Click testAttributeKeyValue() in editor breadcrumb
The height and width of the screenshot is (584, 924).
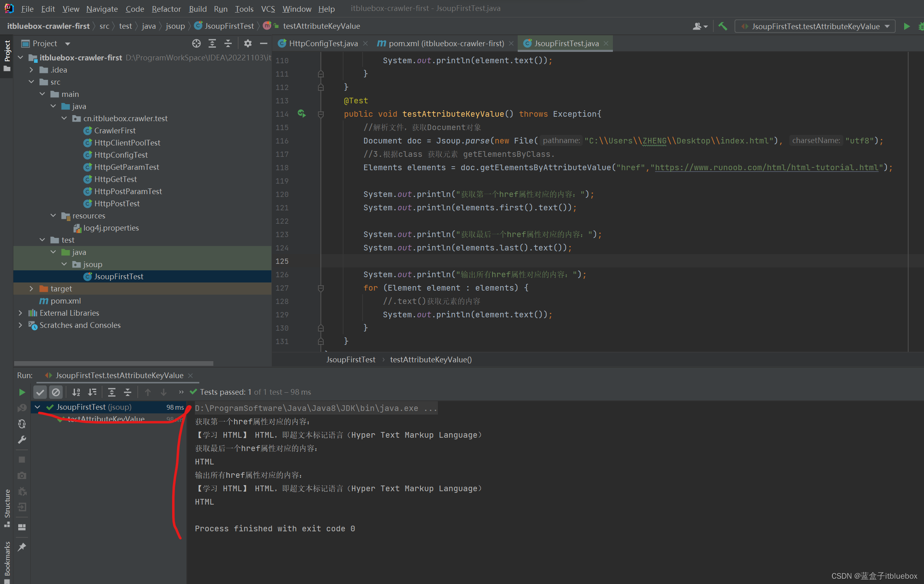tap(431, 359)
